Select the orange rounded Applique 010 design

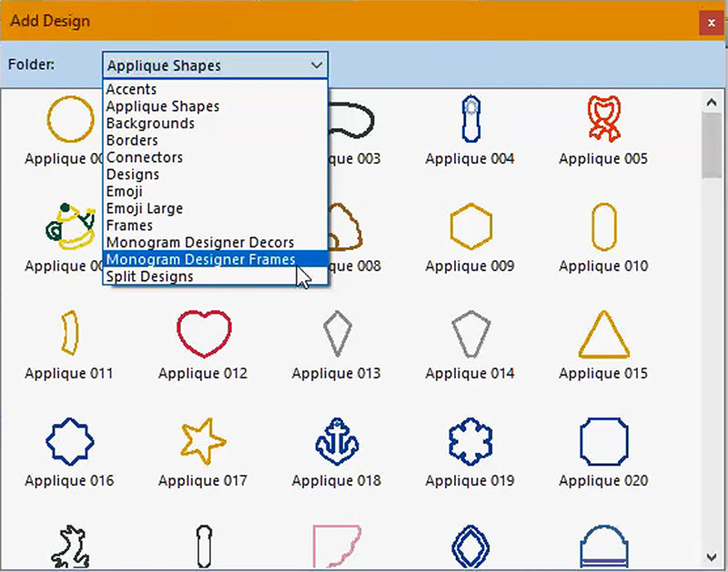tap(603, 226)
